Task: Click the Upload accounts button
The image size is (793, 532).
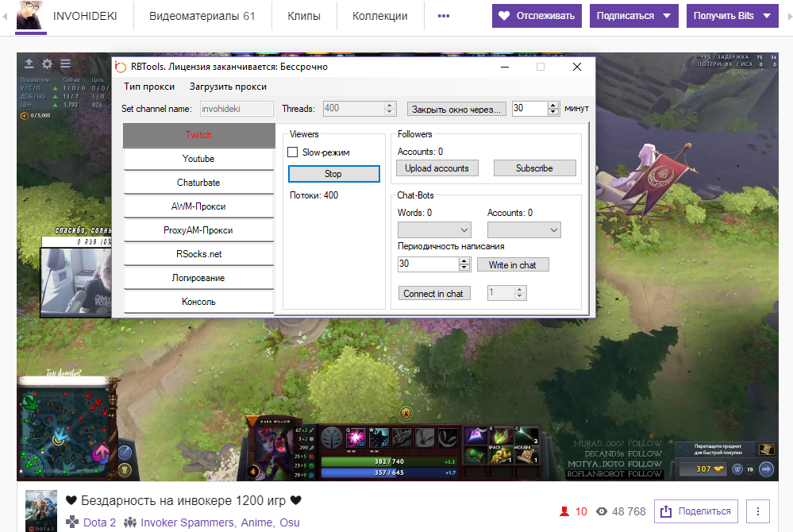Action: pos(437,168)
